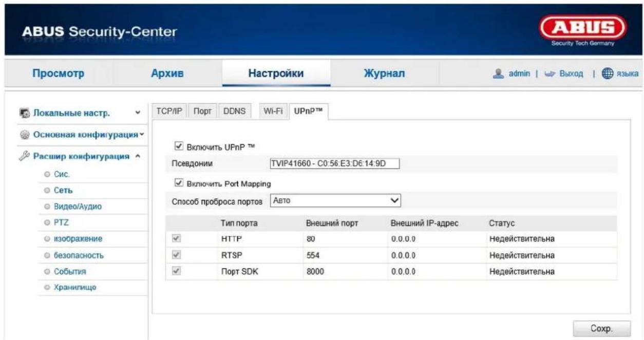The height and width of the screenshot is (340, 644).
Task: Click the ABUS Security-Center title
Action: (100, 32)
